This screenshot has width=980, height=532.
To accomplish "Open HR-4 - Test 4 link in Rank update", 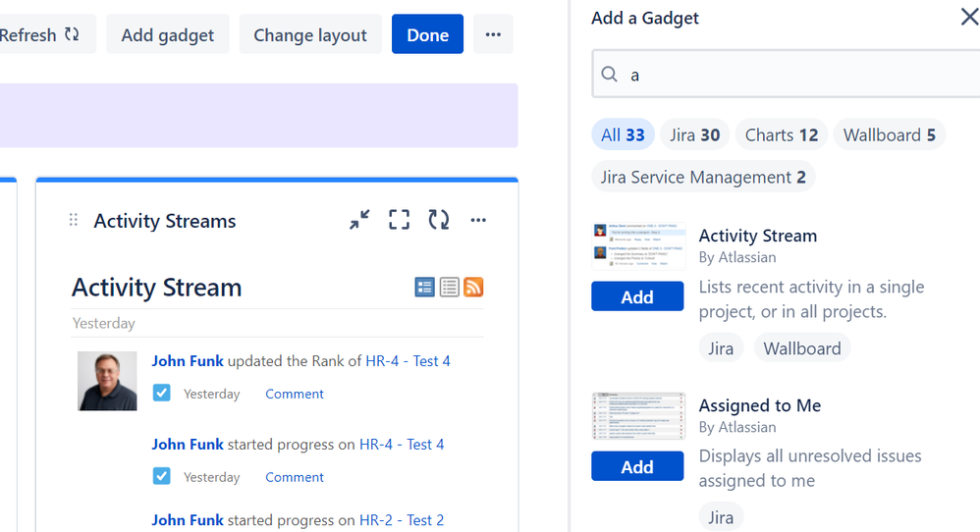I will coord(408,361).
